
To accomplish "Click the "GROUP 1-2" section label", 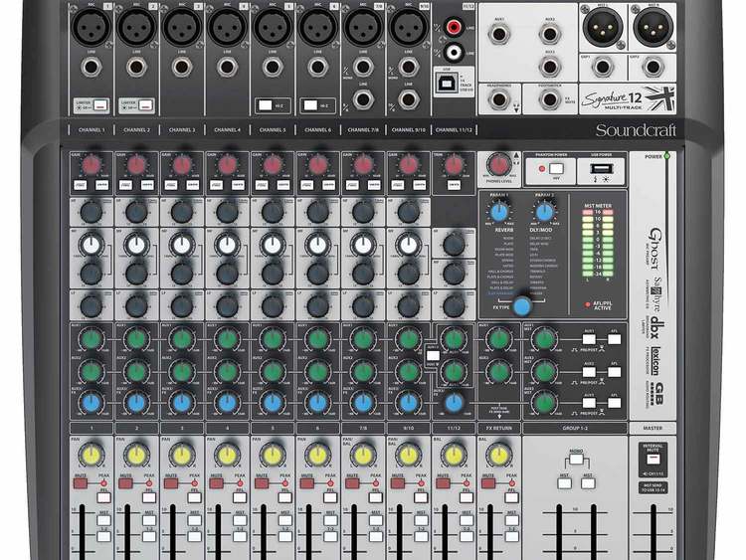I will (x=575, y=429).
